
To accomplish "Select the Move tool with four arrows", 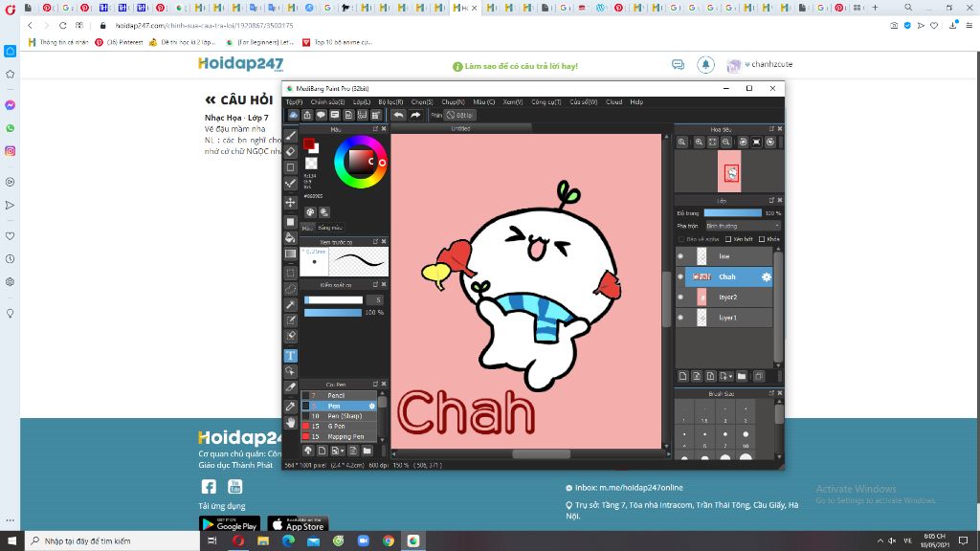I will (291, 203).
